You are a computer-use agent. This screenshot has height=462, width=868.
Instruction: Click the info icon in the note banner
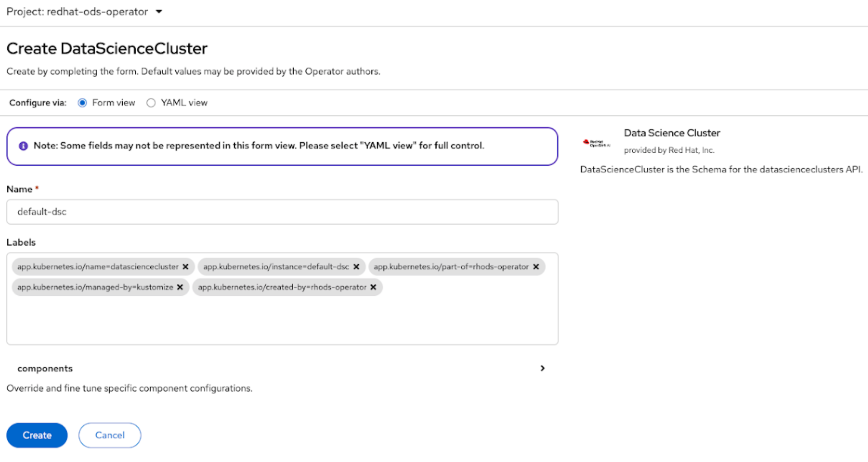click(23, 146)
